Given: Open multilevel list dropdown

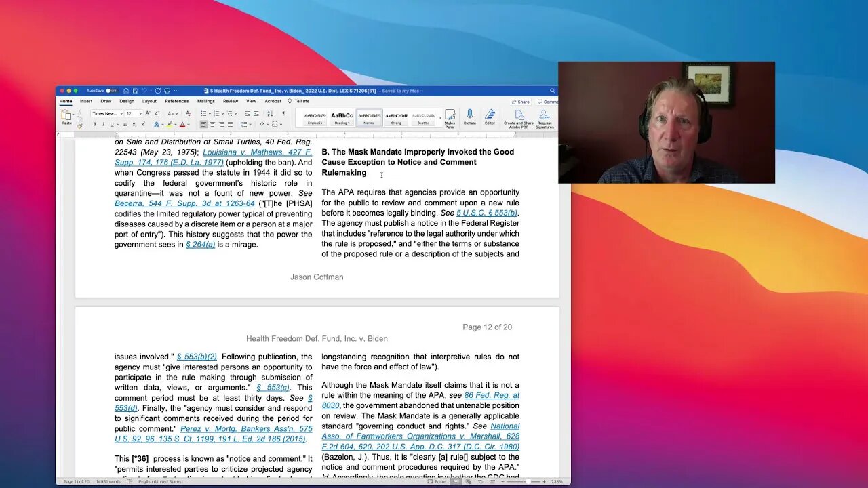Looking at the screenshot, I should tap(235, 113).
